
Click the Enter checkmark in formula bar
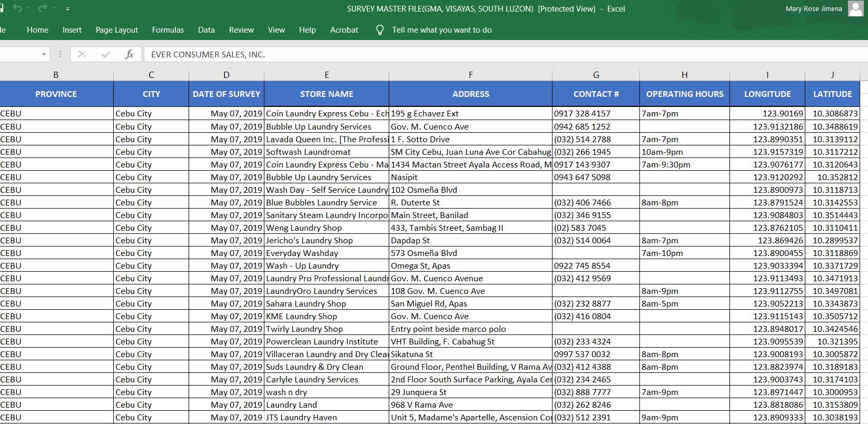coord(106,54)
